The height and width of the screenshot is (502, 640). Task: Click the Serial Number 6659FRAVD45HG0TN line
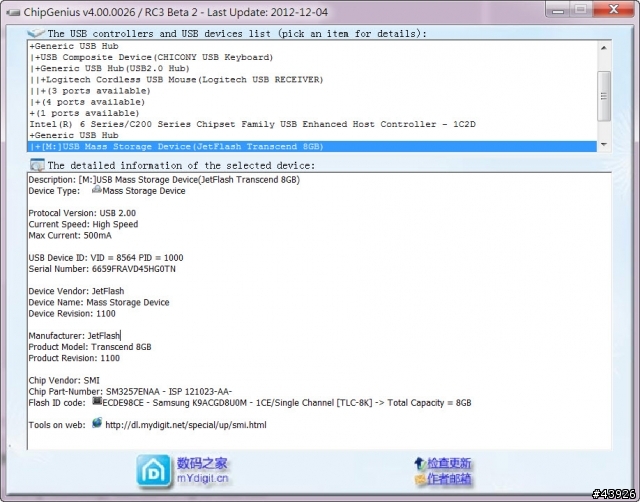102,269
